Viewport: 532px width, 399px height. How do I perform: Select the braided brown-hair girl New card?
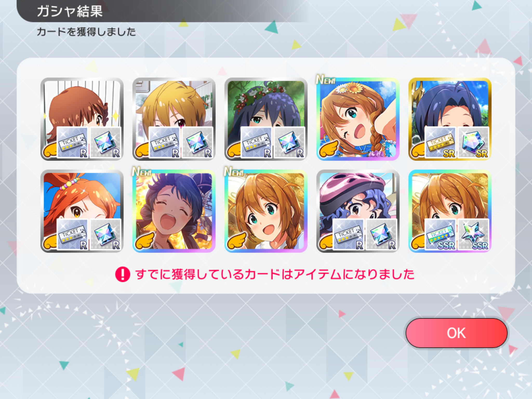point(266,211)
